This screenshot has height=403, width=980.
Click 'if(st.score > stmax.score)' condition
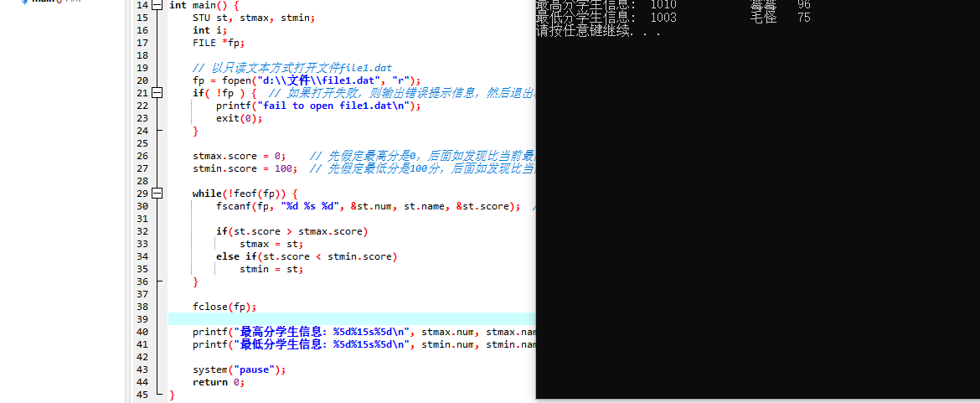click(291, 231)
